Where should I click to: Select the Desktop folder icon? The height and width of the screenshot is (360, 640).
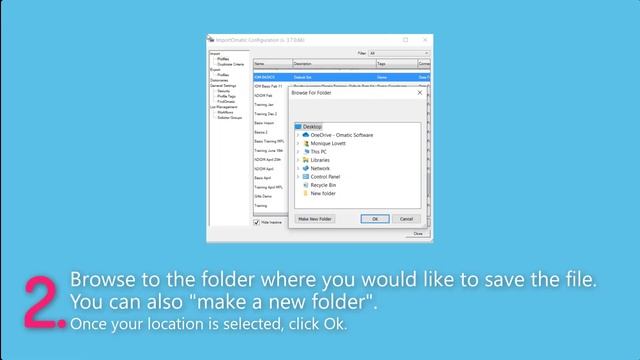(x=298, y=127)
